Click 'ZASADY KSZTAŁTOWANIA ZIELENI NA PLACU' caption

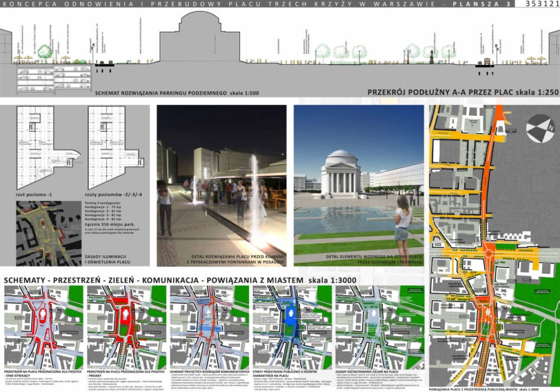tap(367, 372)
